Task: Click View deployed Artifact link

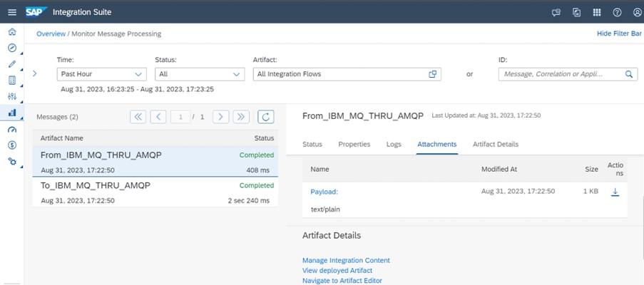Action: (x=337, y=271)
